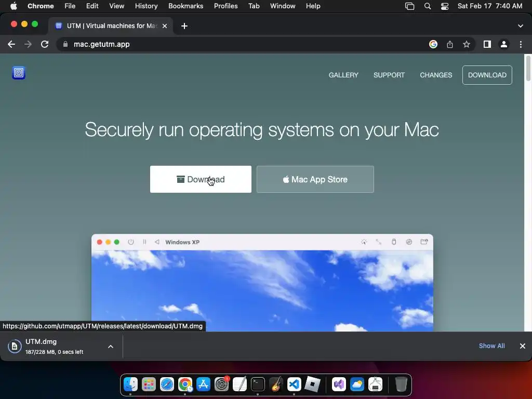Open the Trash from the Dock
The image size is (532, 399).
coord(401,384)
